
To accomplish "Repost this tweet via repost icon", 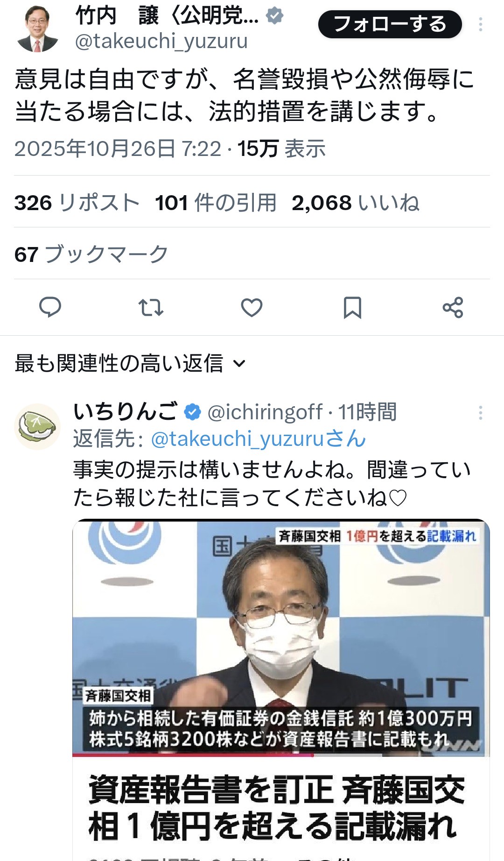I will [151, 308].
